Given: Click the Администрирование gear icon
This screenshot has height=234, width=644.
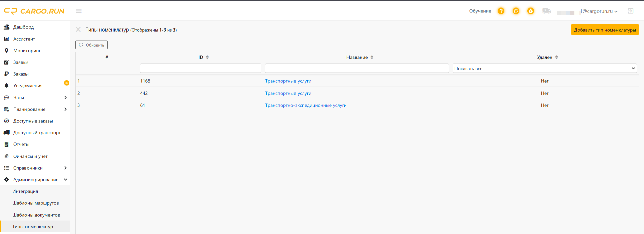Looking at the screenshot, I should coord(6,180).
